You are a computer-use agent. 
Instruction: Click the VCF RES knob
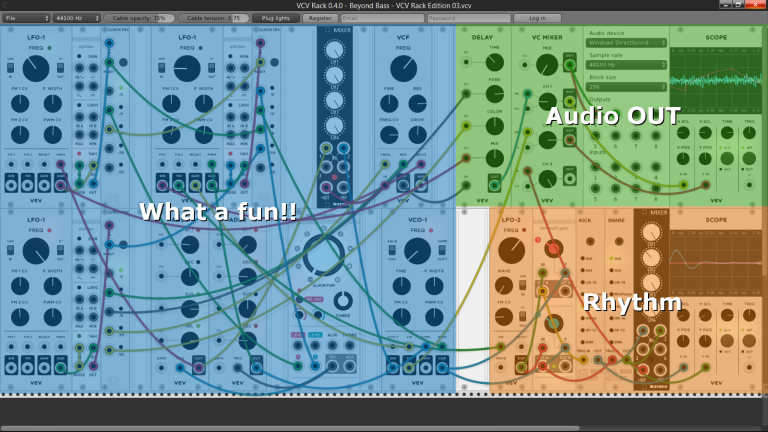coord(417,103)
